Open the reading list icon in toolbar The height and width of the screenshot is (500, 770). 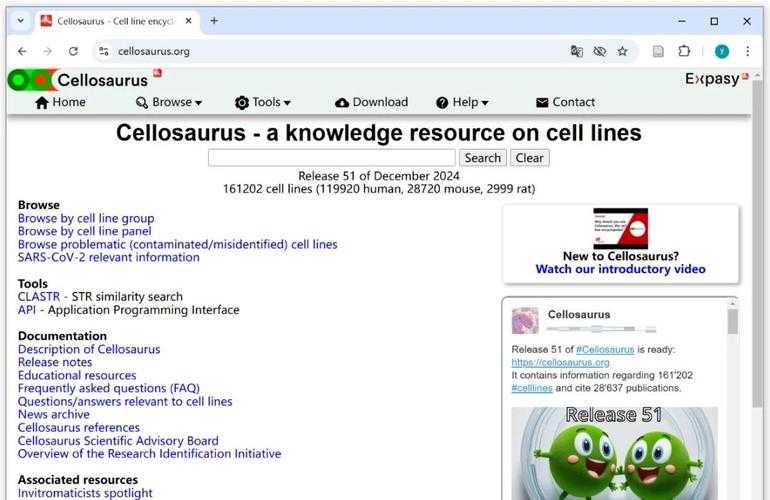(x=658, y=51)
